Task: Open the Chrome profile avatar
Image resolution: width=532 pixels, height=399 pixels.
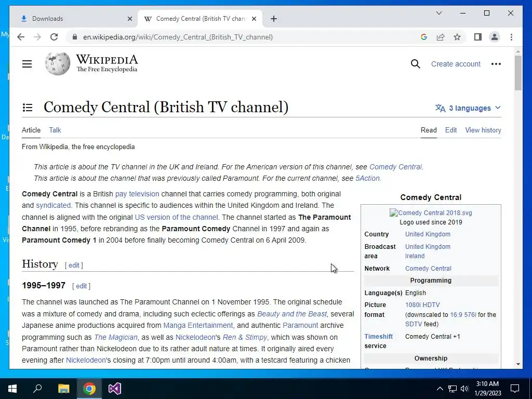Action: click(x=495, y=37)
